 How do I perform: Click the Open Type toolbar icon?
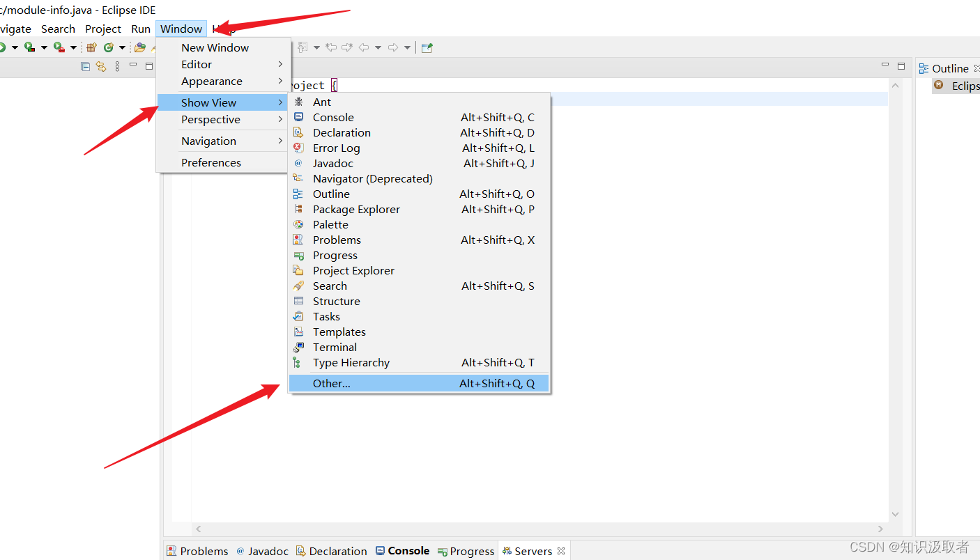click(x=140, y=47)
